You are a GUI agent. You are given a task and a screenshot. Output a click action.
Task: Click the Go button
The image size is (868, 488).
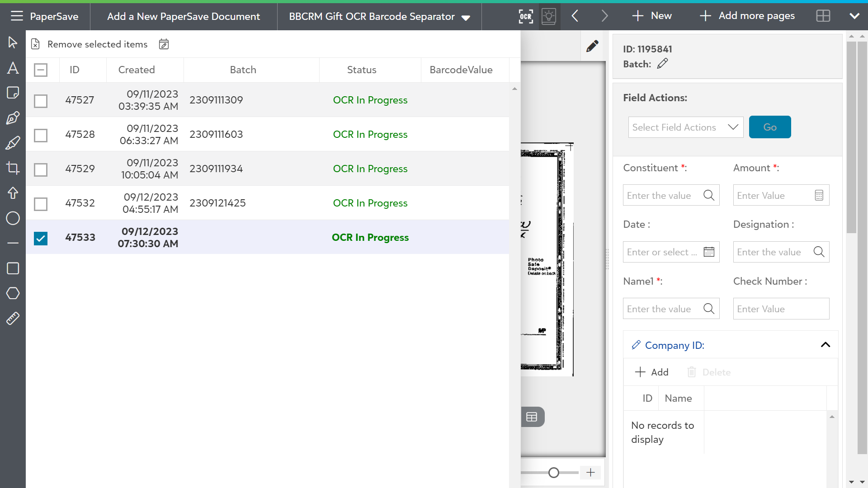point(769,127)
